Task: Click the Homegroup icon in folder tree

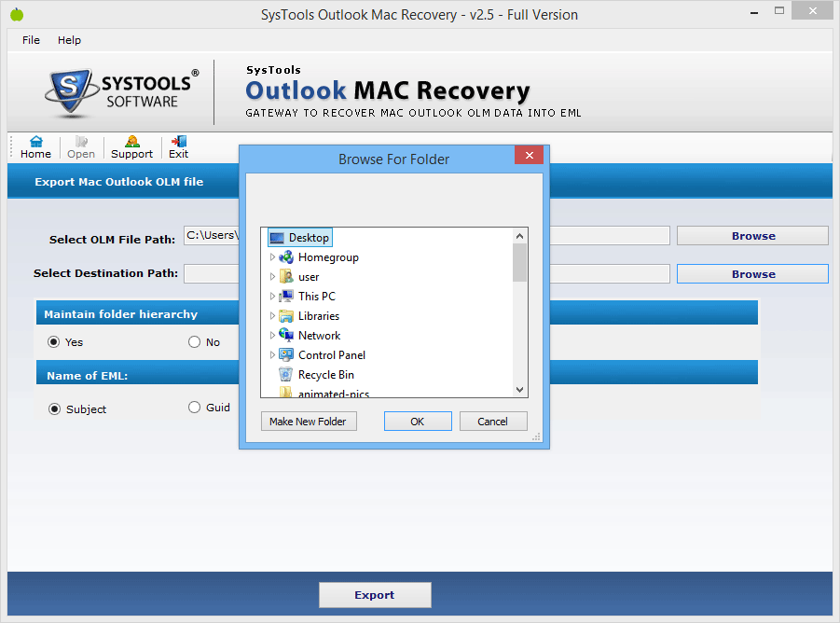Action: point(286,257)
